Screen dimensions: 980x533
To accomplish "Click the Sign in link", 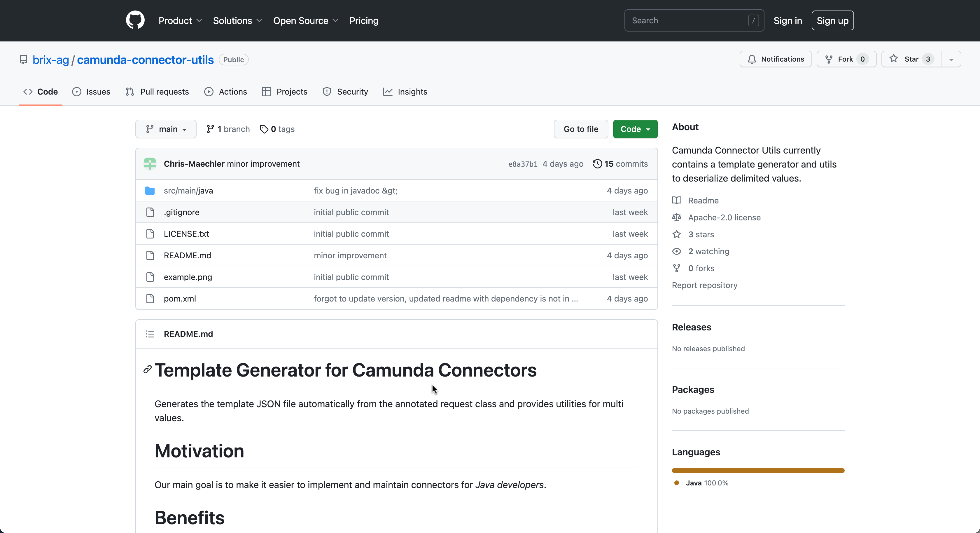I will pos(787,20).
